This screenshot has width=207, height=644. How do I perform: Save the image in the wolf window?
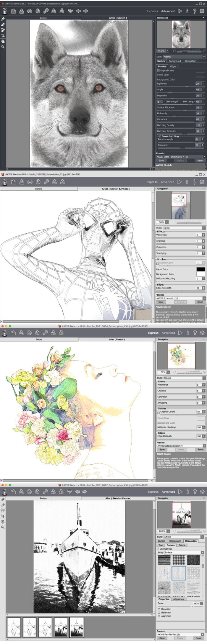[22, 11]
